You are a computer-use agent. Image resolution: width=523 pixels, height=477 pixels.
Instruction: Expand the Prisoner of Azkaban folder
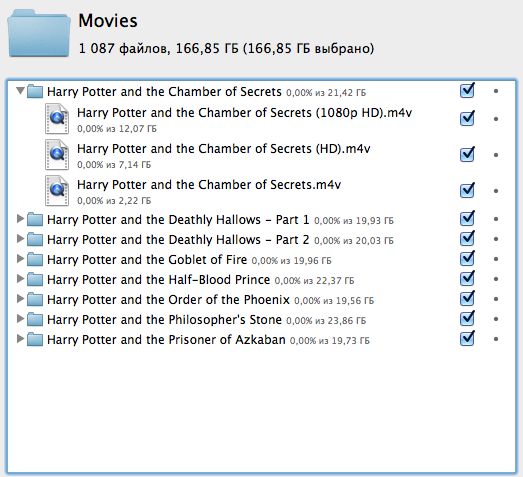20,339
